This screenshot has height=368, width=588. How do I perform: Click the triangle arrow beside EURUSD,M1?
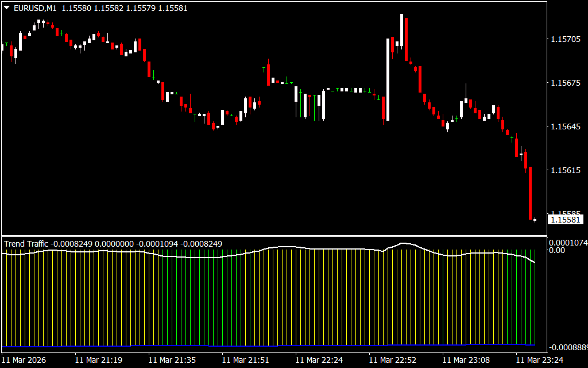(6, 9)
